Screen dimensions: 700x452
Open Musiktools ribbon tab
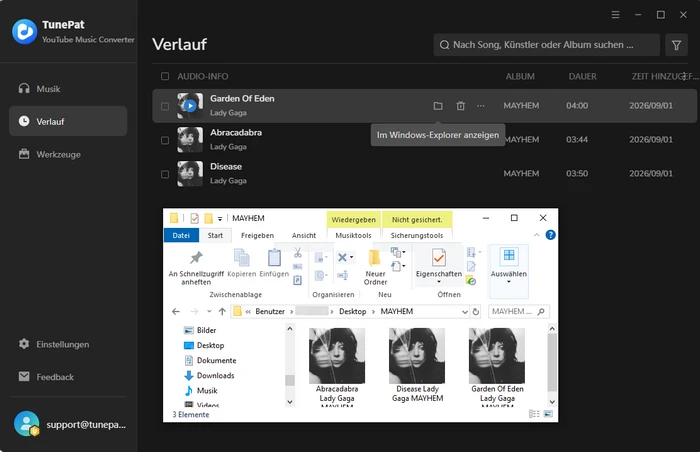pyautogui.click(x=353, y=235)
